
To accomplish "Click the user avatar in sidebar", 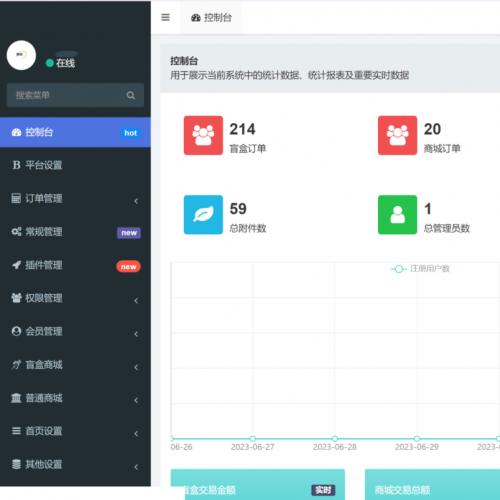I will click(21, 55).
